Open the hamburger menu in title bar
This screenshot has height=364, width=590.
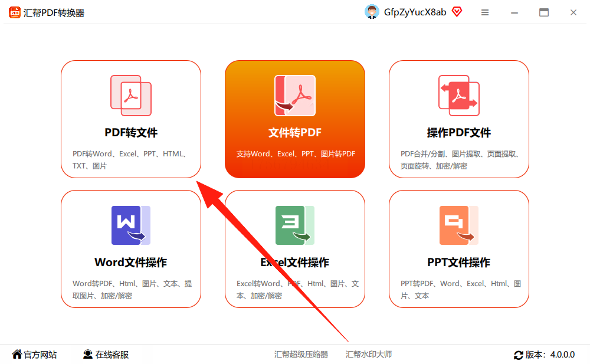(485, 12)
